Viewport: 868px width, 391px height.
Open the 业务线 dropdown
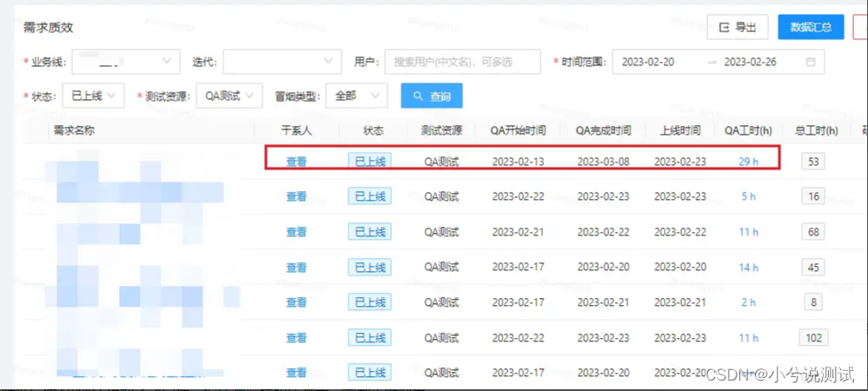coord(126,62)
